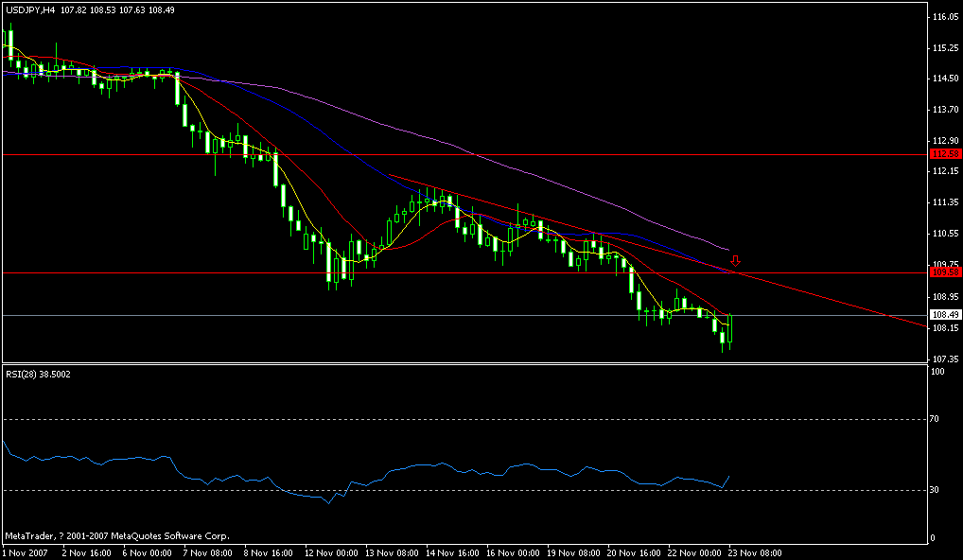Click the 2 Nov 16:00 time label
The height and width of the screenshot is (560, 963).
87,553
